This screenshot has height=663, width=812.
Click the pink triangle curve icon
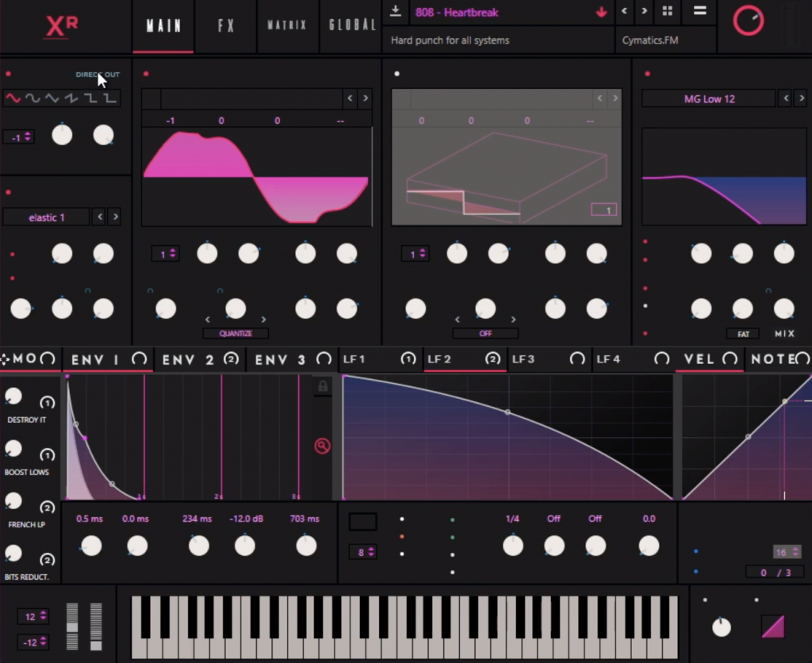pyautogui.click(x=773, y=627)
